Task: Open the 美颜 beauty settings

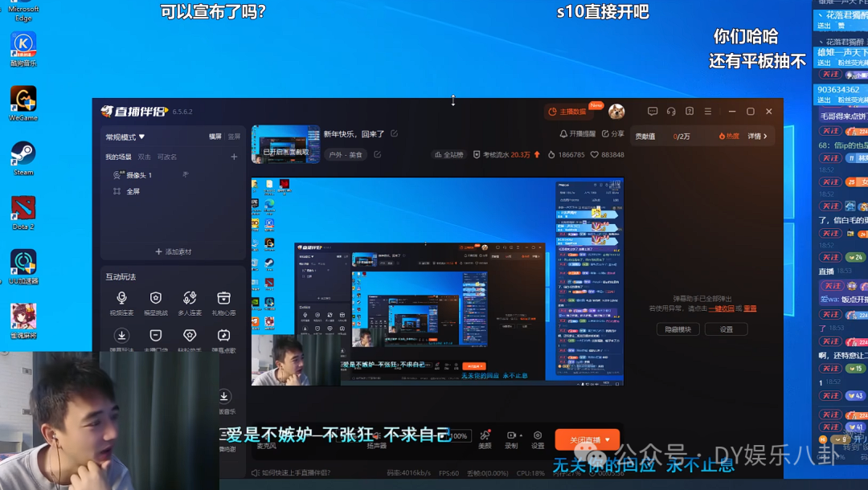Action: click(x=485, y=439)
